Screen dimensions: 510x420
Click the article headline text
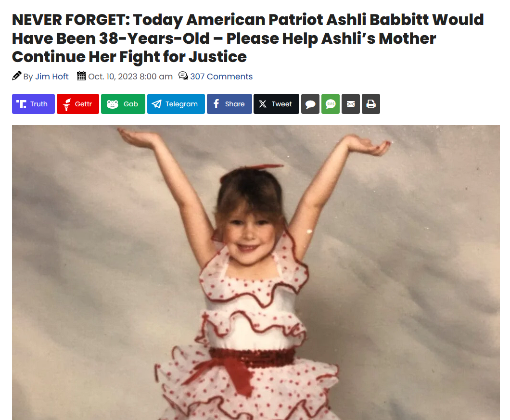click(248, 38)
